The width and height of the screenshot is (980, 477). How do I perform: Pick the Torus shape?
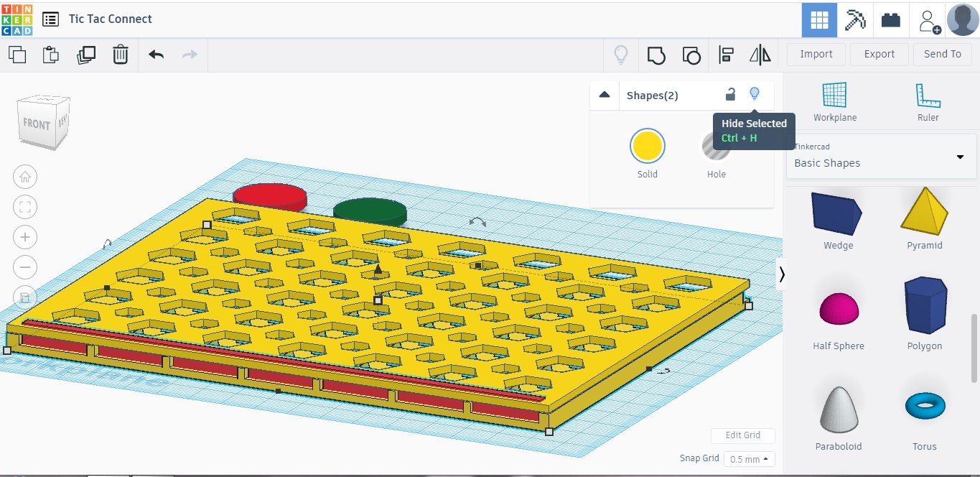(x=925, y=406)
